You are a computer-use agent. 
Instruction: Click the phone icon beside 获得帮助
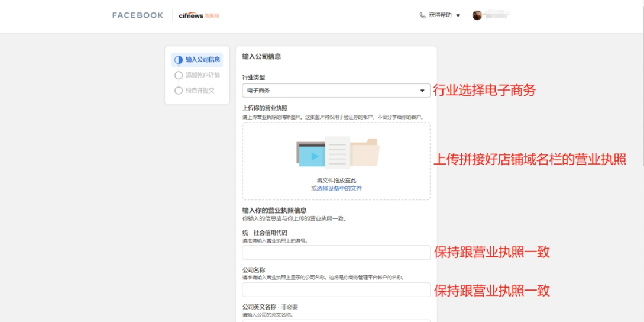click(422, 15)
